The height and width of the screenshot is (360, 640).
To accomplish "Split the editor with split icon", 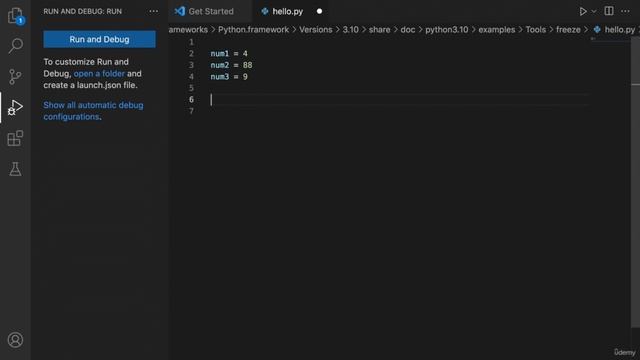I will pyautogui.click(x=609, y=11).
